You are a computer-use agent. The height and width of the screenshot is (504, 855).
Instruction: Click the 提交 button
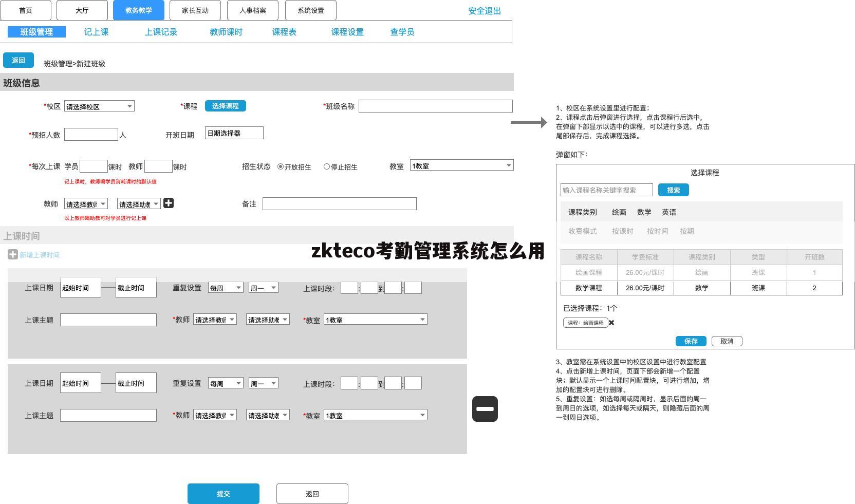224,494
